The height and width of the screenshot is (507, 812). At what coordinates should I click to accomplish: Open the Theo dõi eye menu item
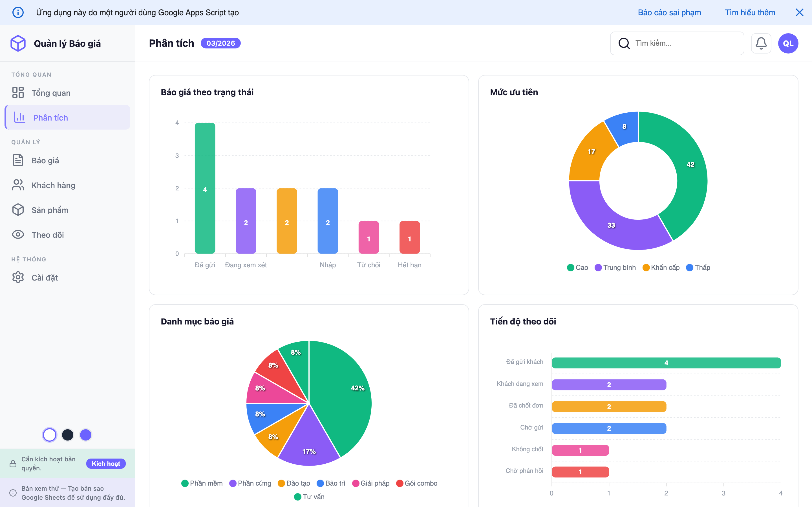point(47,235)
